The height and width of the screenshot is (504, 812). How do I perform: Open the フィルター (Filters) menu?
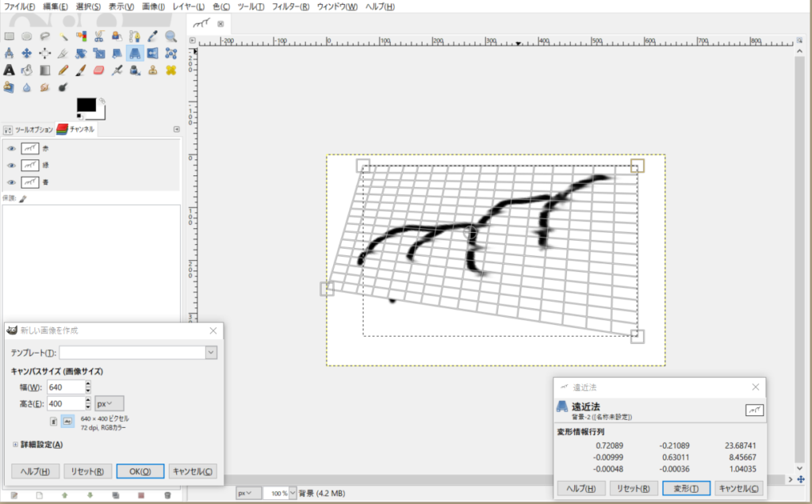point(290,6)
